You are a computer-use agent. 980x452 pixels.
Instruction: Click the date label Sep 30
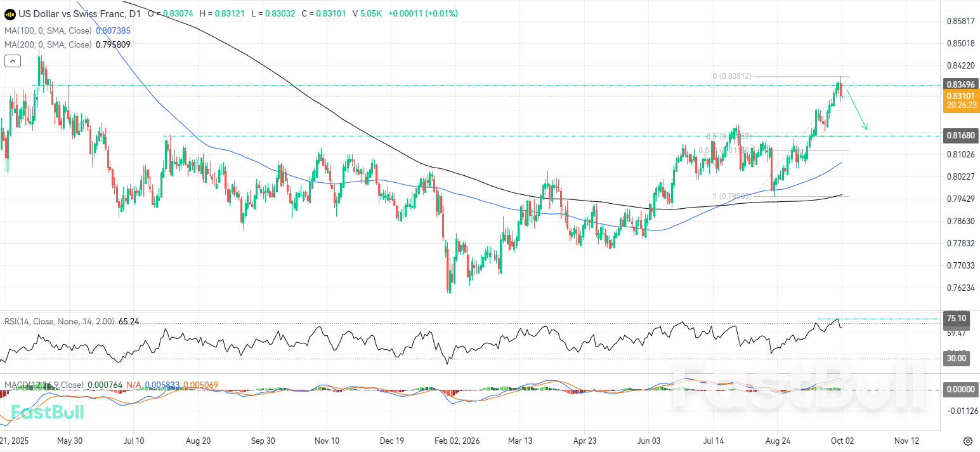click(263, 440)
